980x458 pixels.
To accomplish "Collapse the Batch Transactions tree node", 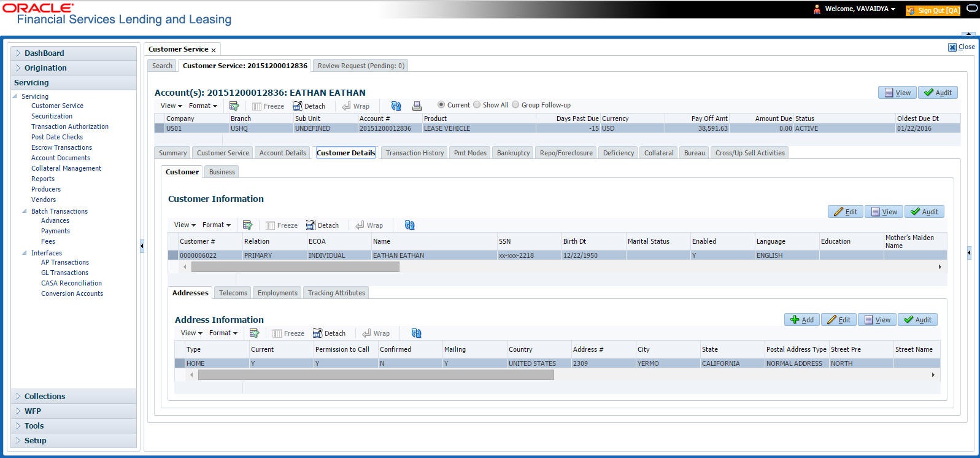I will pos(25,211).
